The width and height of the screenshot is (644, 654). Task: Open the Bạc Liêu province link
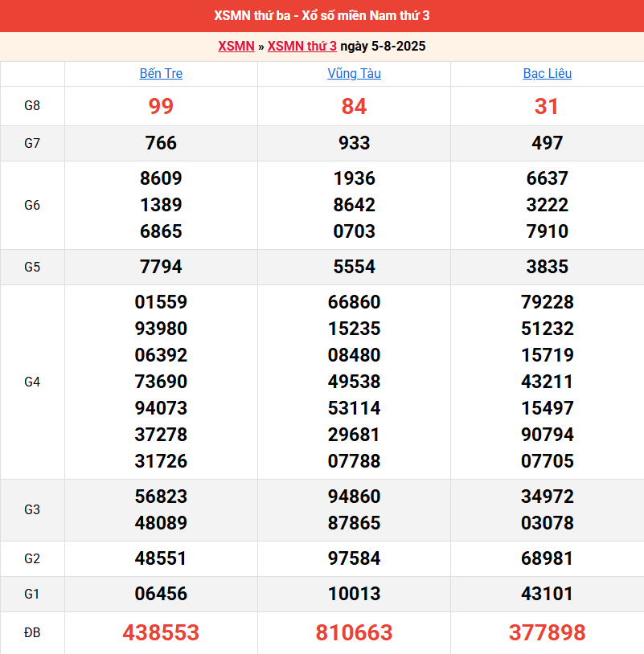pyautogui.click(x=548, y=73)
